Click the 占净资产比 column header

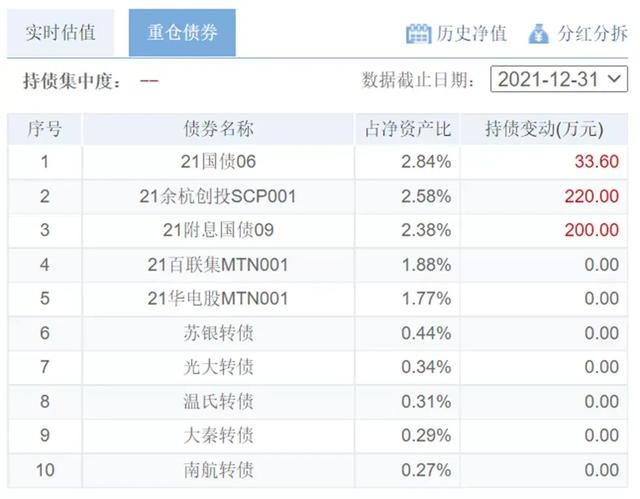408,129
